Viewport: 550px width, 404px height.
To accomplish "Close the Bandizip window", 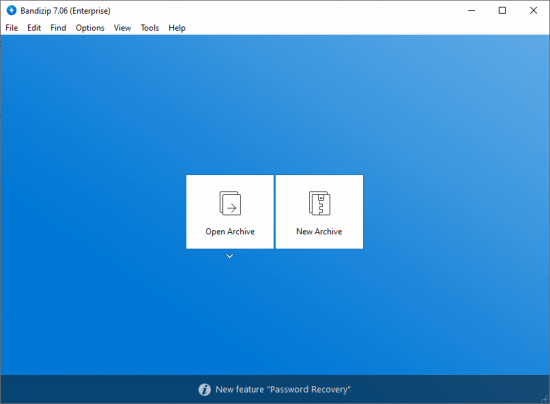I will pos(534,11).
